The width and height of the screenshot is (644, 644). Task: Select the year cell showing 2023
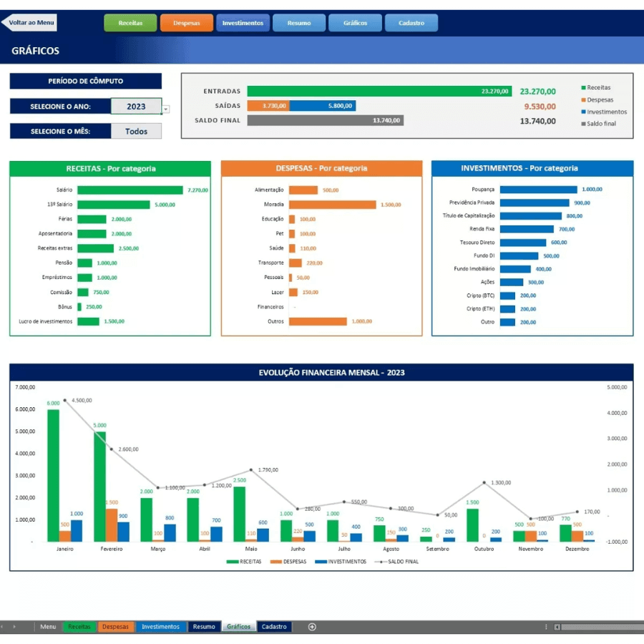(136, 107)
